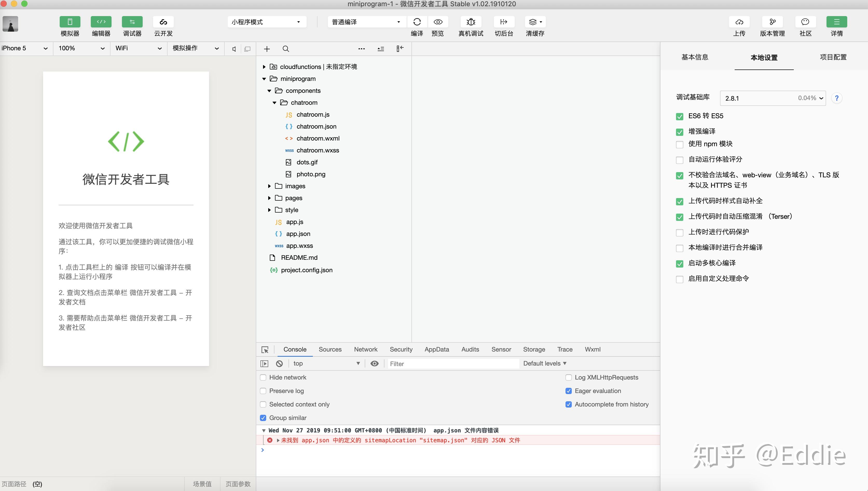Open the console top context dropdown
Viewport: 868px width, 491px height.
click(327, 363)
